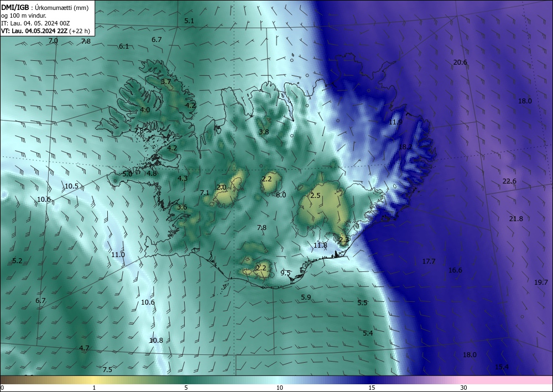553x392 pixels.
Task: Click the 5.1 value on the map
Action: 189,21
